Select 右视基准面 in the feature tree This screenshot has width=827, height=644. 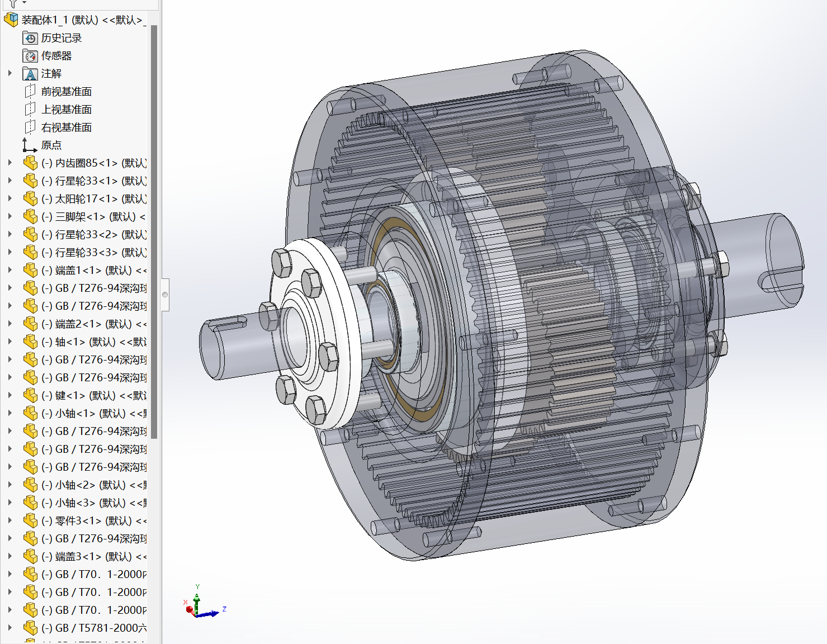point(66,127)
